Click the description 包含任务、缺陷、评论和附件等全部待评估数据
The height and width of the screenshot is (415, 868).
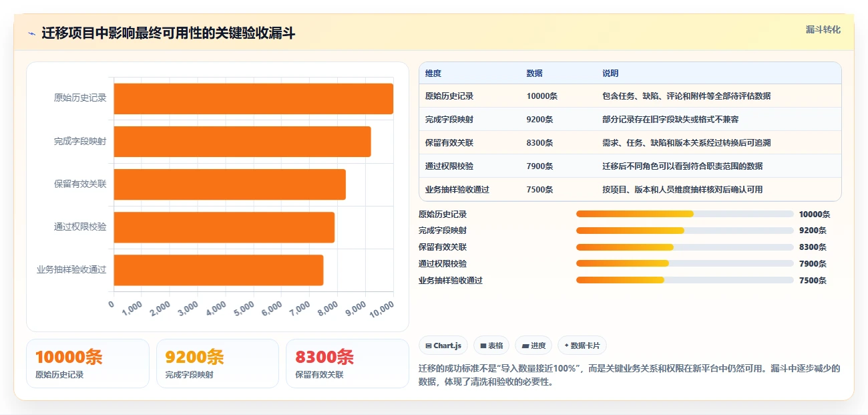[x=686, y=96]
